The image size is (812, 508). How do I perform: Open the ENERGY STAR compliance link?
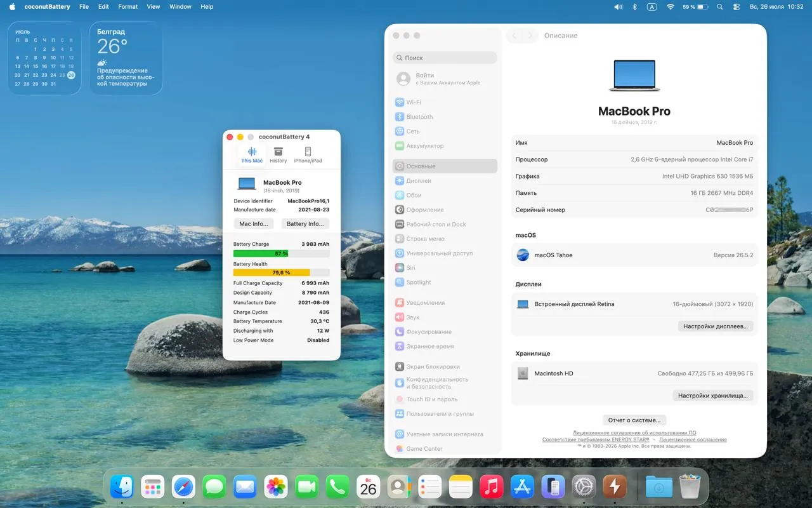click(596, 439)
